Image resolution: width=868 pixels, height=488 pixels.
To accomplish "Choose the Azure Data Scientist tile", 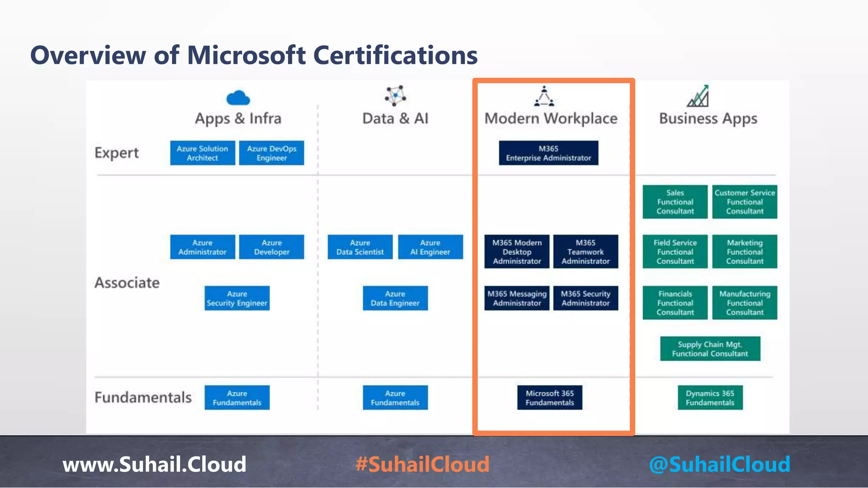I will (360, 247).
